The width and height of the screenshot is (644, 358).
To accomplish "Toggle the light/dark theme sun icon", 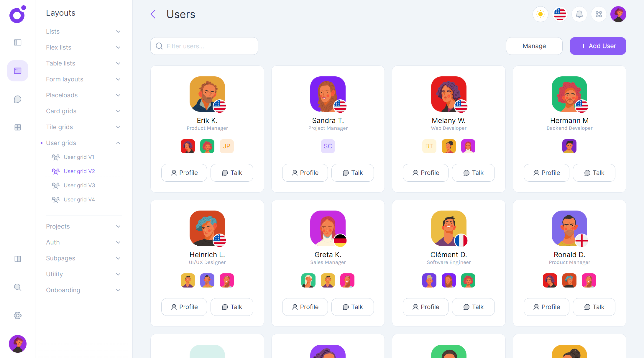I will [540, 14].
